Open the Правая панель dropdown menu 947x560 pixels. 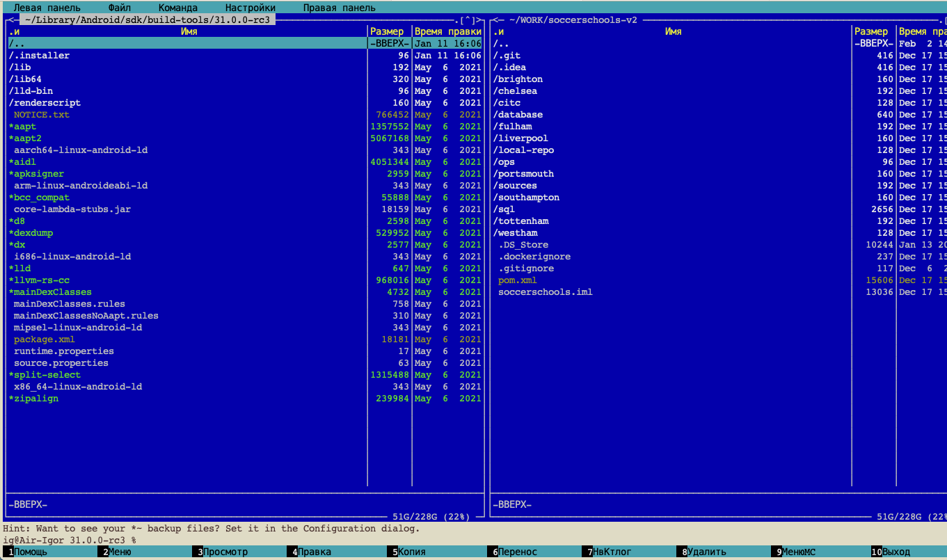tap(339, 8)
